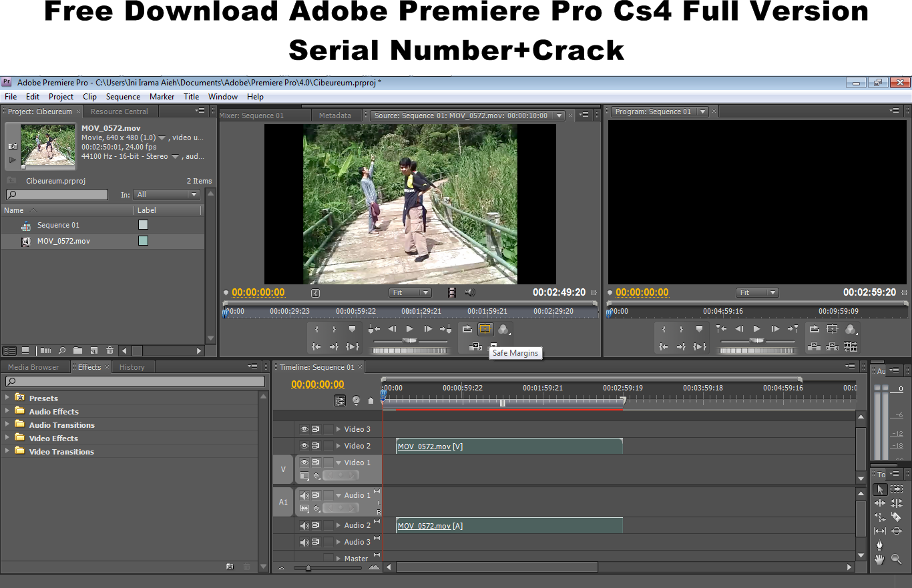Select the Slip tool
Screen dimensions: 912x588
point(880,531)
